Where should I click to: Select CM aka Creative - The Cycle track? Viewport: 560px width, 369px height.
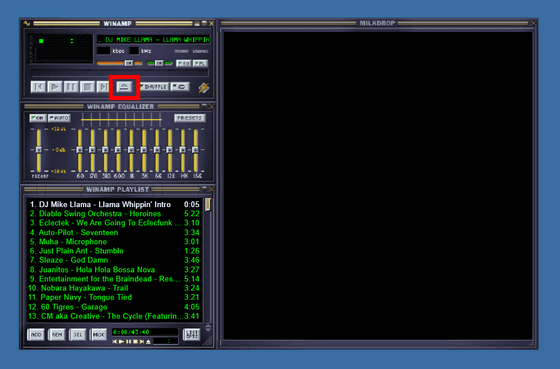click(x=115, y=316)
